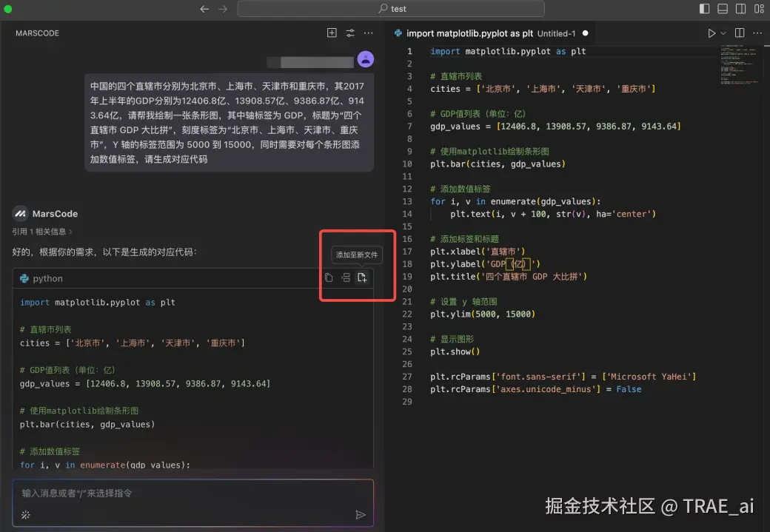The width and height of the screenshot is (770, 532).
Task: Select the Untitled-1 editor tab
Action: coord(489,33)
